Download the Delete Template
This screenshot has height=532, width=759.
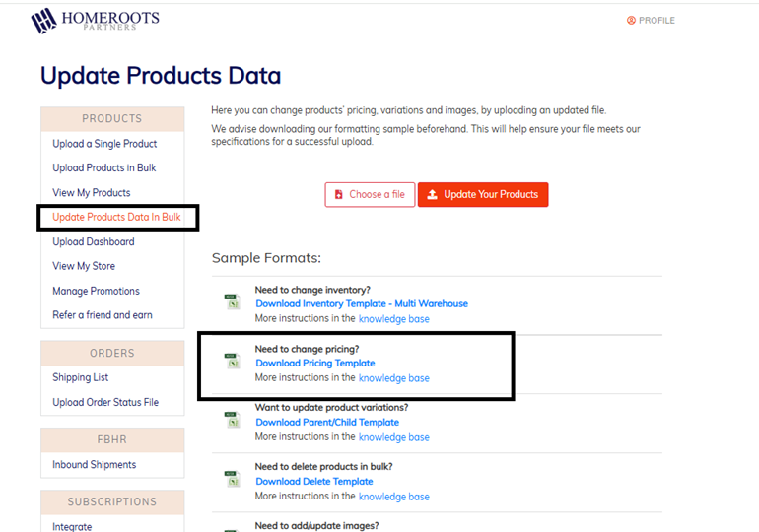[x=313, y=482]
